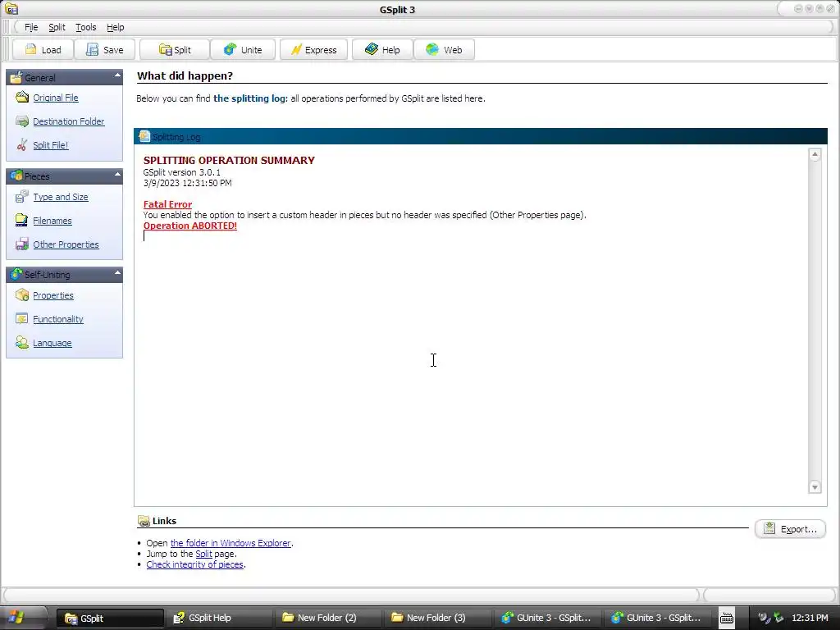The width and height of the screenshot is (840, 630).
Task: Click the Self-Uniting group header icon
Action: coord(16,274)
